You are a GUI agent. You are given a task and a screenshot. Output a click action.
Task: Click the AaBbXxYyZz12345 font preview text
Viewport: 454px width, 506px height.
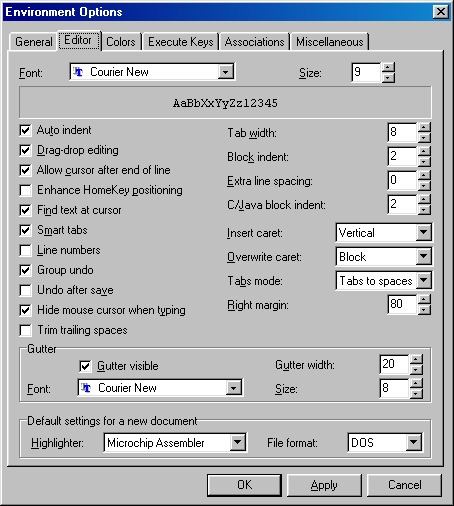pos(225,103)
